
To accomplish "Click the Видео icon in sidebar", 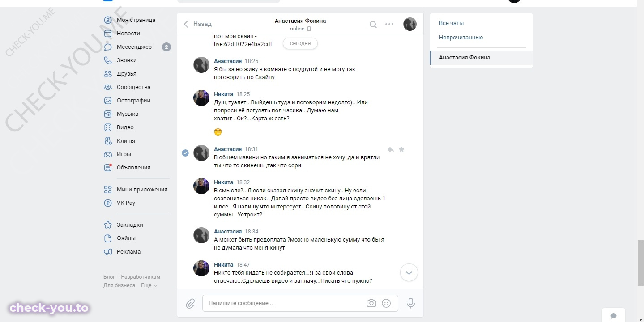I will 108,127.
